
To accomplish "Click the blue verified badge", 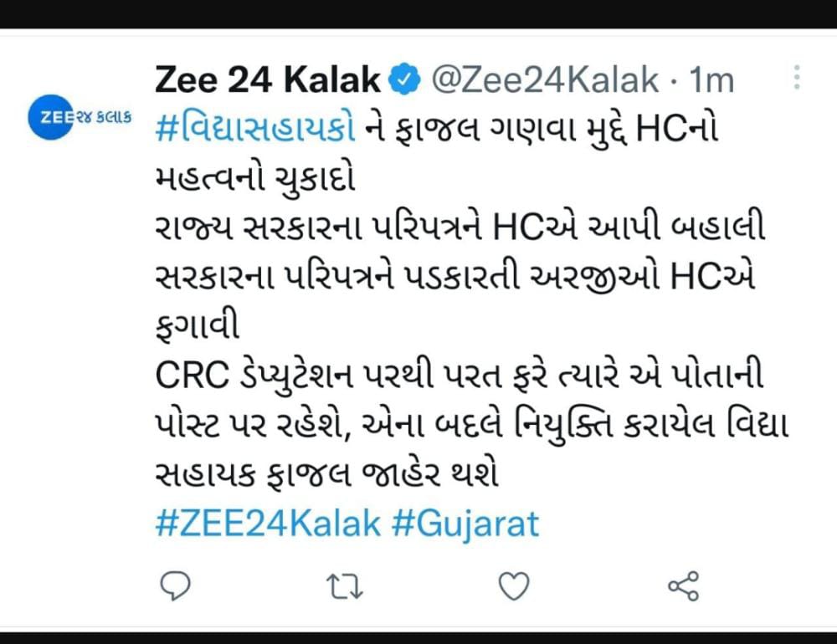I will click(x=404, y=79).
